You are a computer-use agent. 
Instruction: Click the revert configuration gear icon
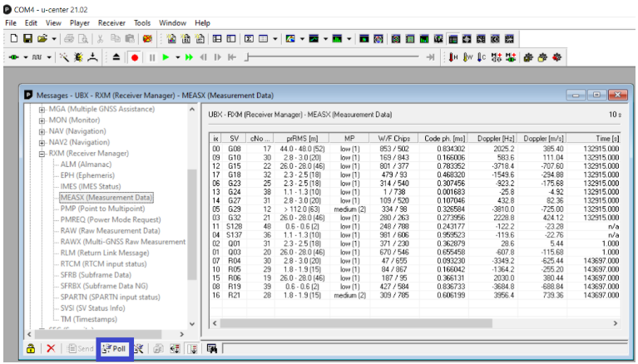[x=556, y=57]
